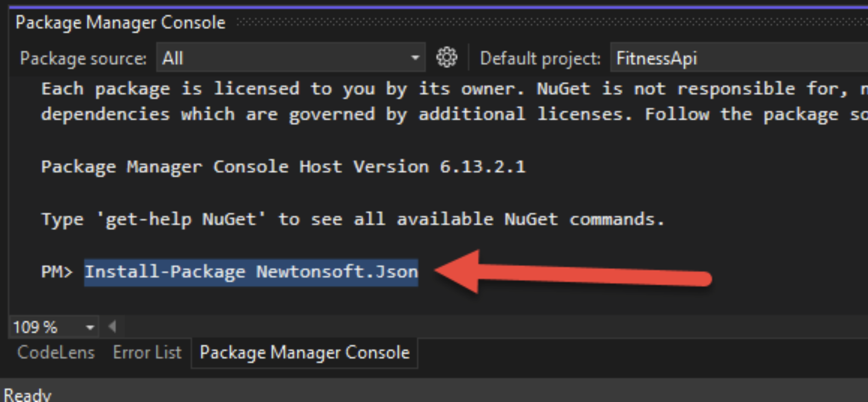The width and height of the screenshot is (868, 402).
Task: Switch to the CodeLens tab
Action: (56, 352)
